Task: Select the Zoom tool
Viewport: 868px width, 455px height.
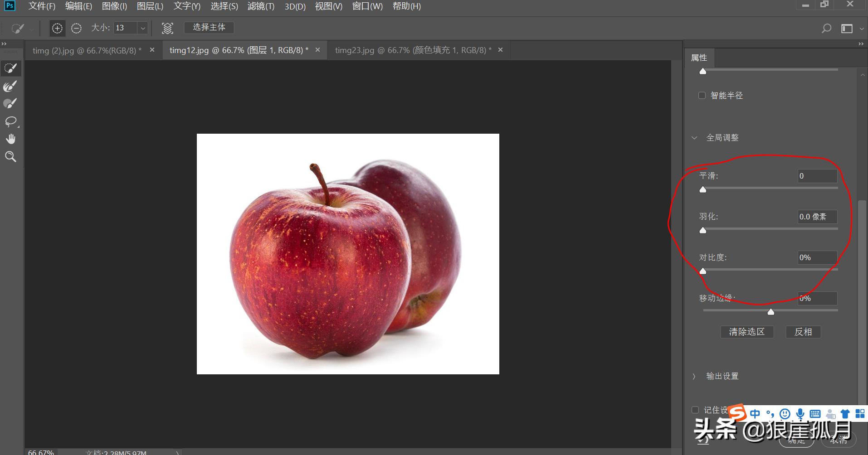Action: click(11, 156)
